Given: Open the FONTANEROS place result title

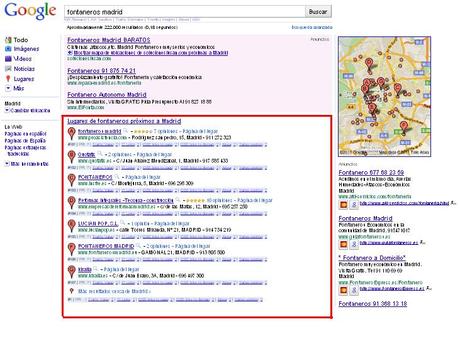Looking at the screenshot, I should pyautogui.click(x=95, y=177).
